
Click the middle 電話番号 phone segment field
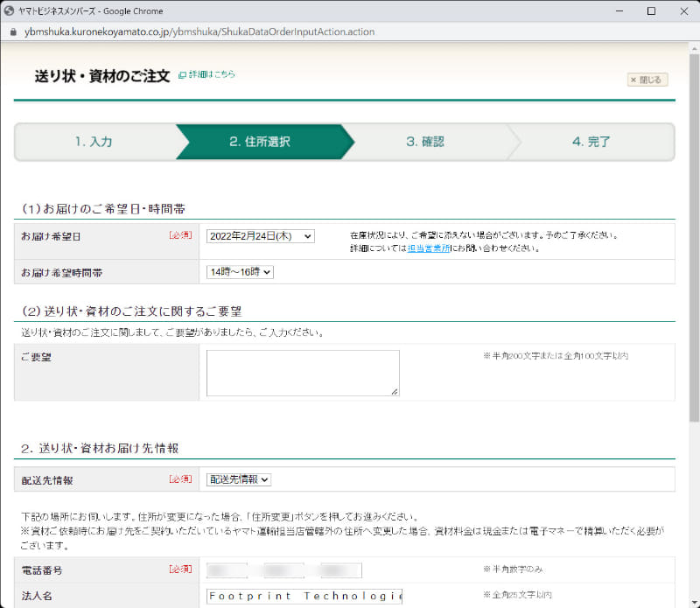pos(283,570)
